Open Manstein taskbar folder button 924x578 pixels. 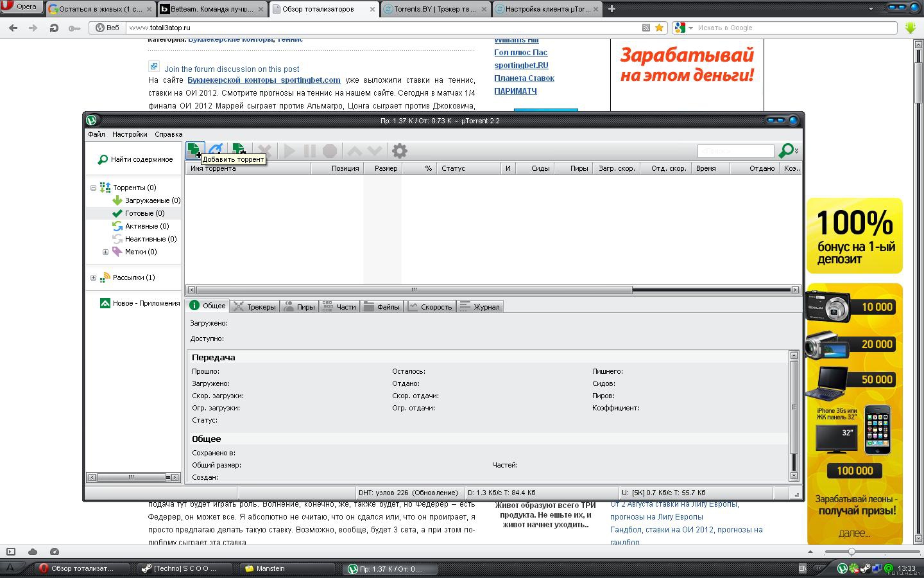pos(288,568)
